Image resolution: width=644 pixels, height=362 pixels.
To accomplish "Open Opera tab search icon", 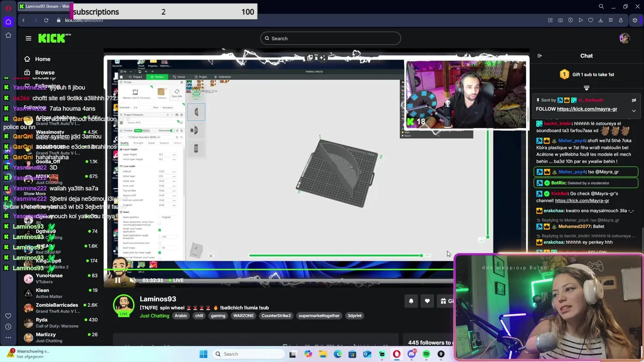I will (601, 7).
